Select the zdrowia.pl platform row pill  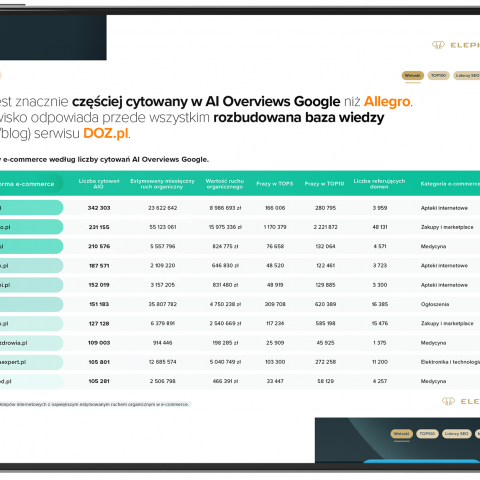[31, 343]
